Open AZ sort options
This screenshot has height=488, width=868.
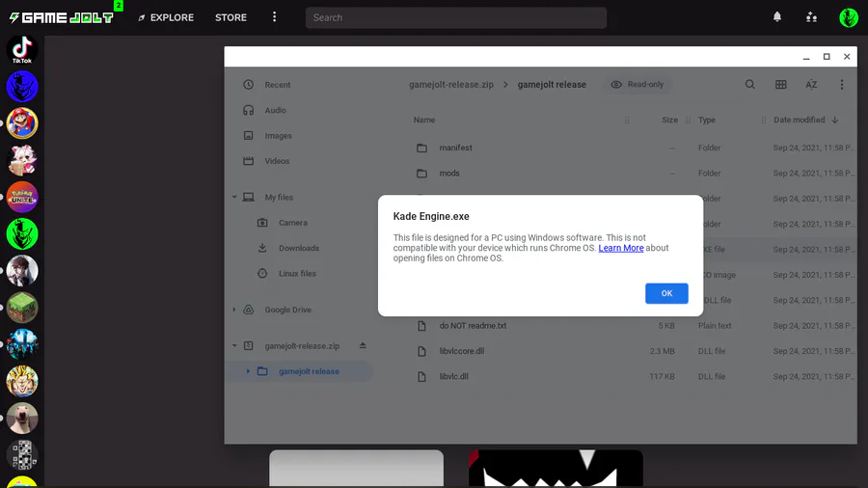point(811,85)
